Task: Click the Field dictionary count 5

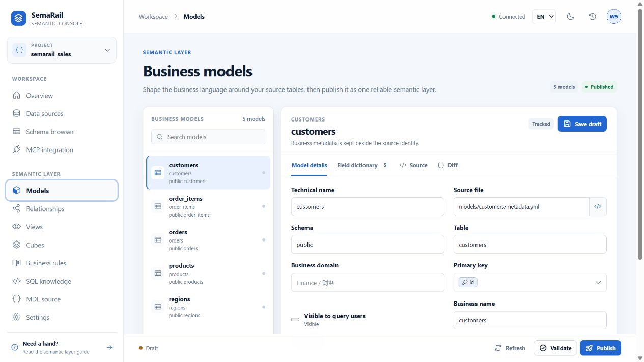Action: click(x=385, y=165)
